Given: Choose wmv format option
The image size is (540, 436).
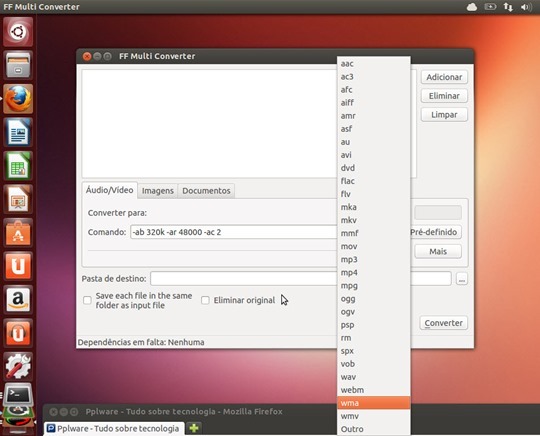Looking at the screenshot, I should click(374, 416).
